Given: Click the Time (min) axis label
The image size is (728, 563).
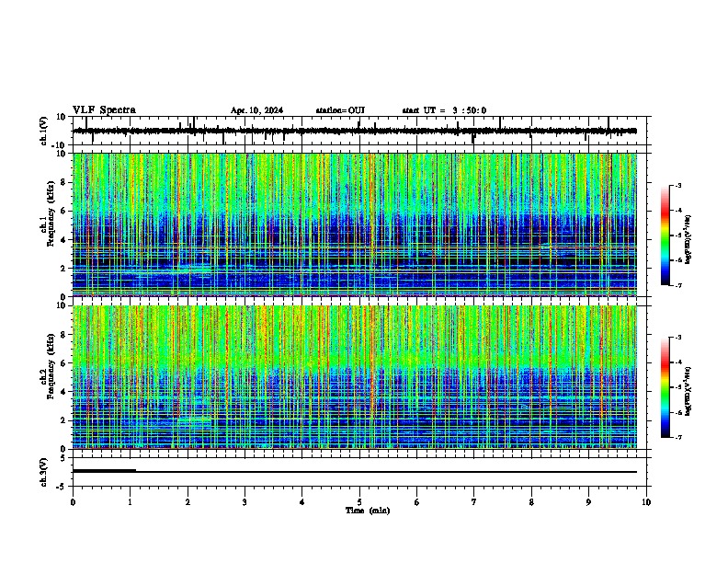Looking at the screenshot, I should [x=368, y=511].
